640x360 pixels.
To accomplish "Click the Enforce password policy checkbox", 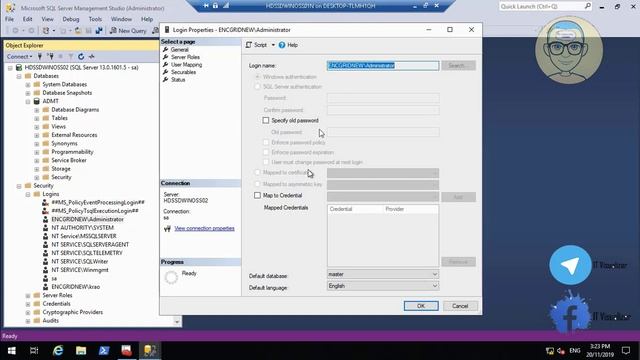I will pyautogui.click(x=266, y=142).
